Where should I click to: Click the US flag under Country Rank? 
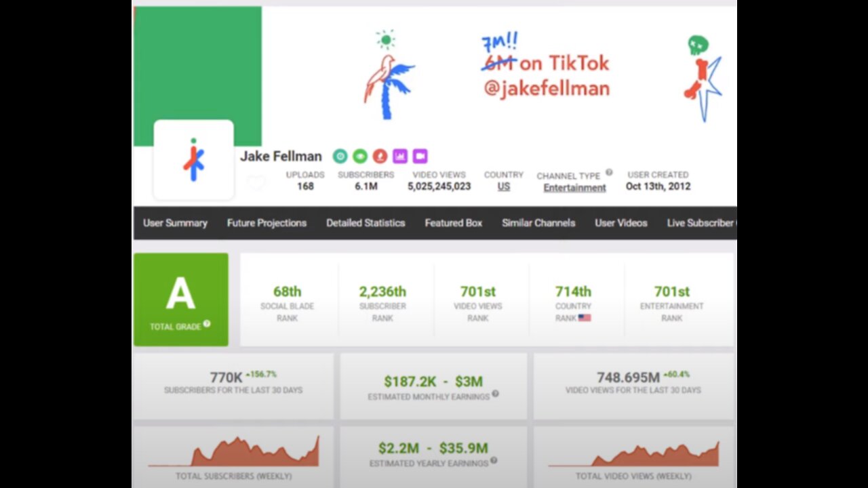tap(585, 318)
